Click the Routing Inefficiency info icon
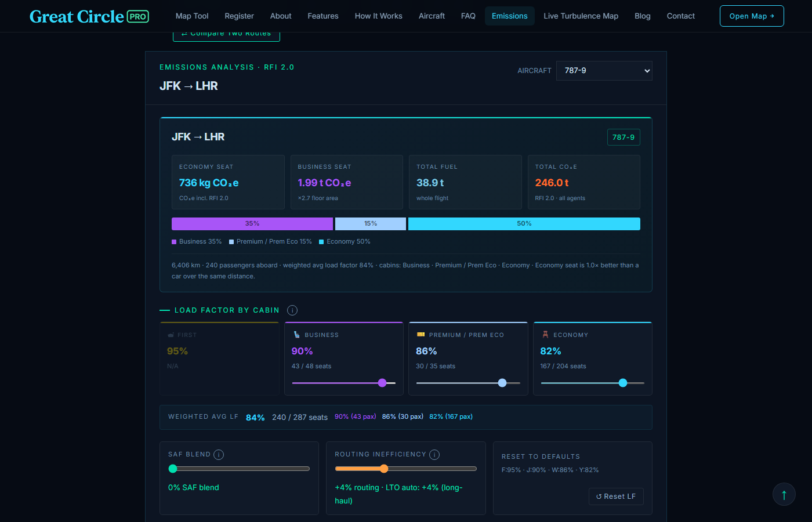This screenshot has height=522, width=812. 434,455
